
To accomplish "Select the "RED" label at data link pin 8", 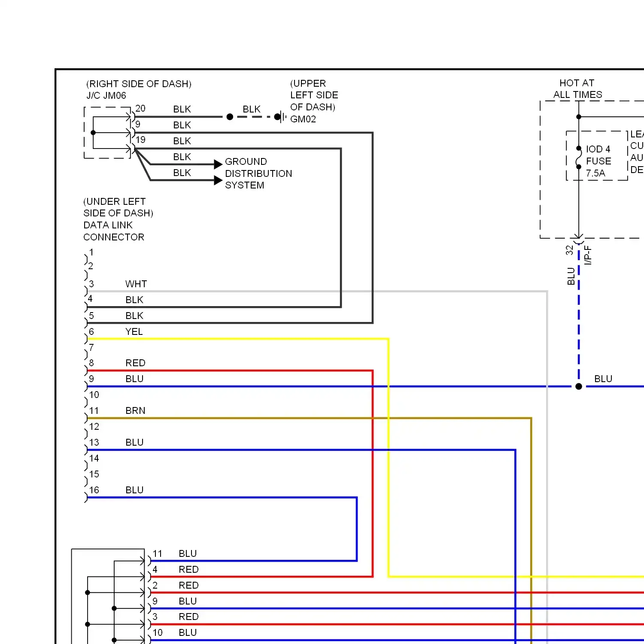I will (135, 363).
